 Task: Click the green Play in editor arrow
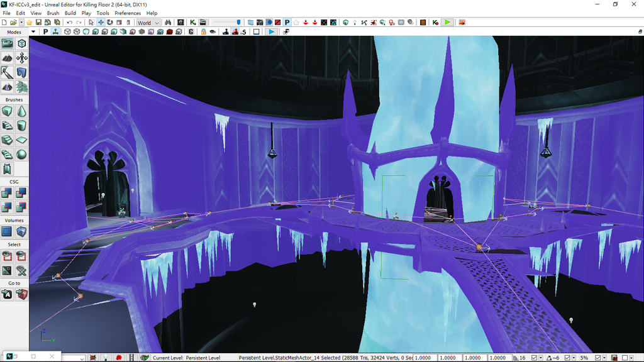447,23
